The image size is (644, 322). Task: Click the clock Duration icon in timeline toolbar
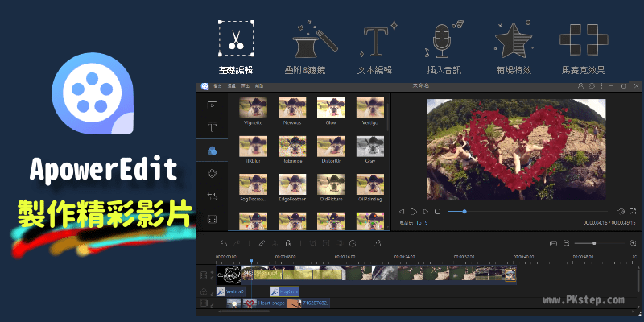[x=353, y=243]
